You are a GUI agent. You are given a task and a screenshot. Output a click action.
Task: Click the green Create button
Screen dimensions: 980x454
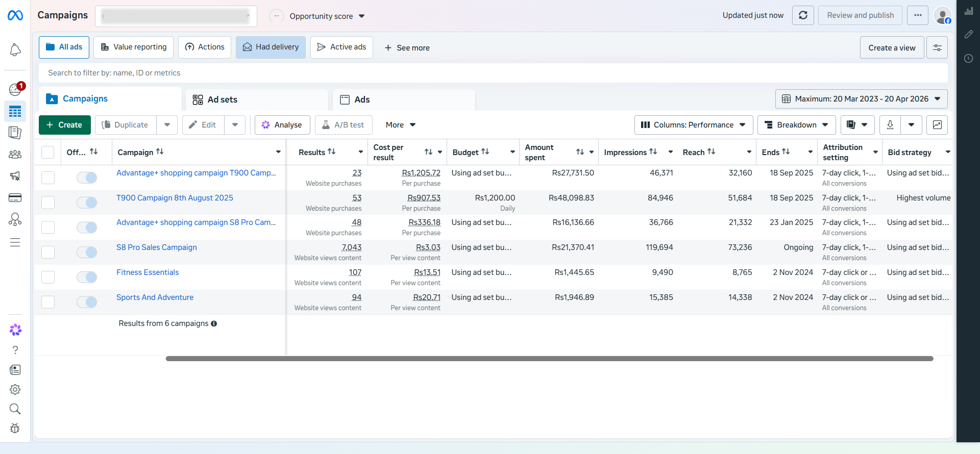[x=64, y=125]
